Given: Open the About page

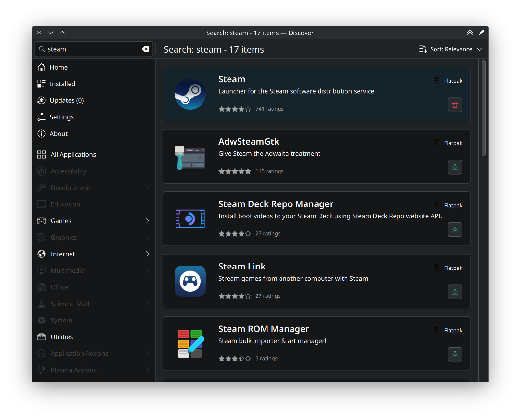Looking at the screenshot, I should pyautogui.click(x=94, y=134).
